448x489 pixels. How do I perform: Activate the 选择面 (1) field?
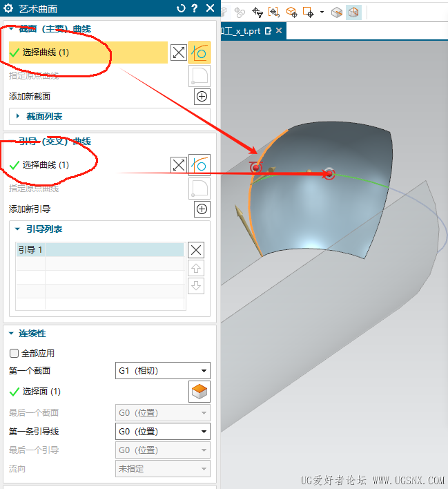tap(97, 392)
